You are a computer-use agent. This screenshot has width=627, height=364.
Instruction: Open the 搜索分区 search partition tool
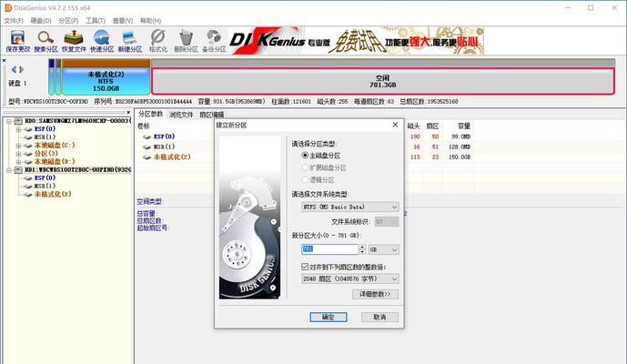click(46, 41)
